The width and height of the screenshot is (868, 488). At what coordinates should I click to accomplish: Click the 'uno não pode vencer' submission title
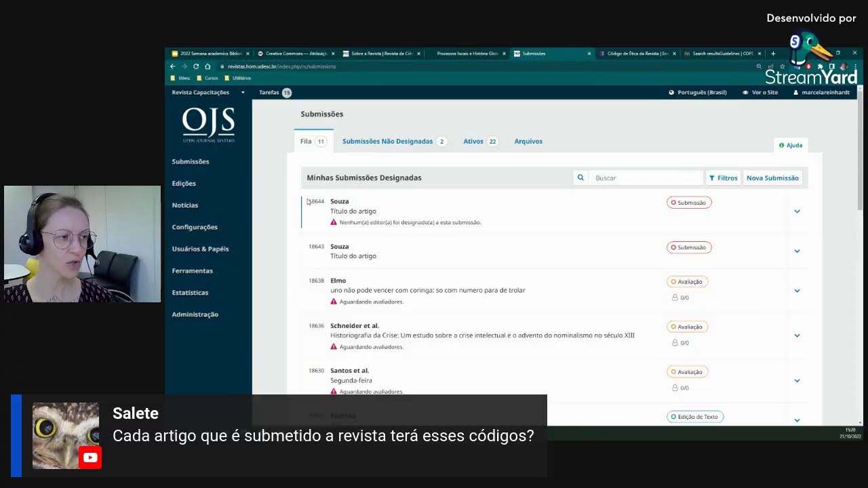[428, 290]
